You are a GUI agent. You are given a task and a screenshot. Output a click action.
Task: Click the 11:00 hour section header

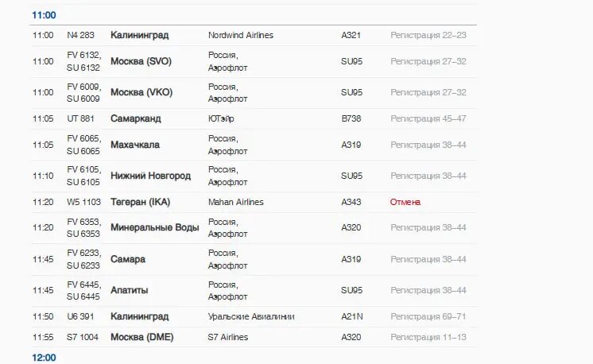point(43,15)
